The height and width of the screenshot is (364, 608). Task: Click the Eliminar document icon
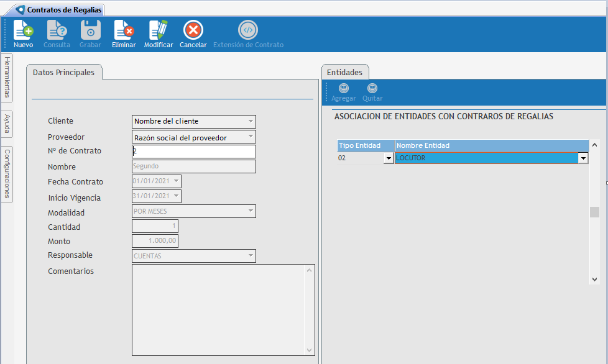tap(124, 30)
